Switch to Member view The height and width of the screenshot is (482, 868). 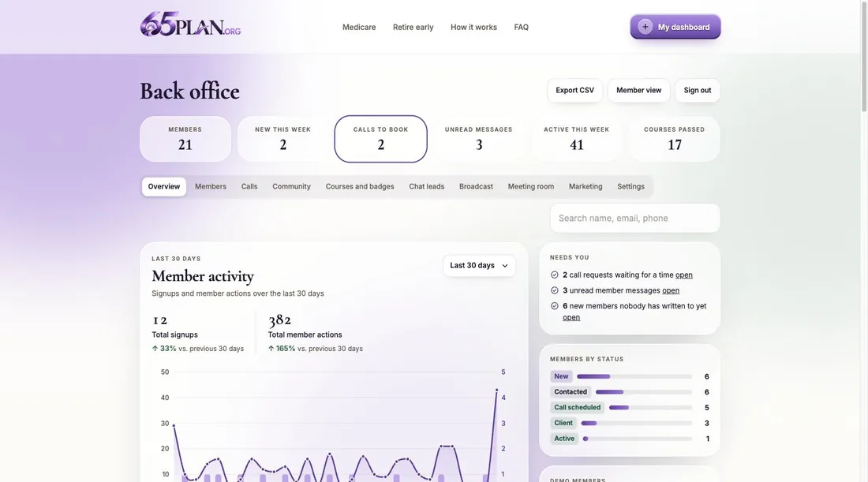pyautogui.click(x=639, y=90)
